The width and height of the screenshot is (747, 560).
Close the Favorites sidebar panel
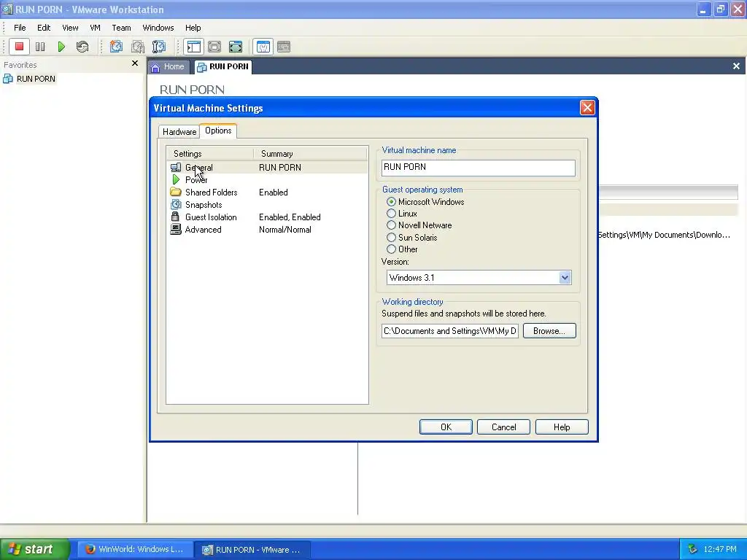(135, 63)
